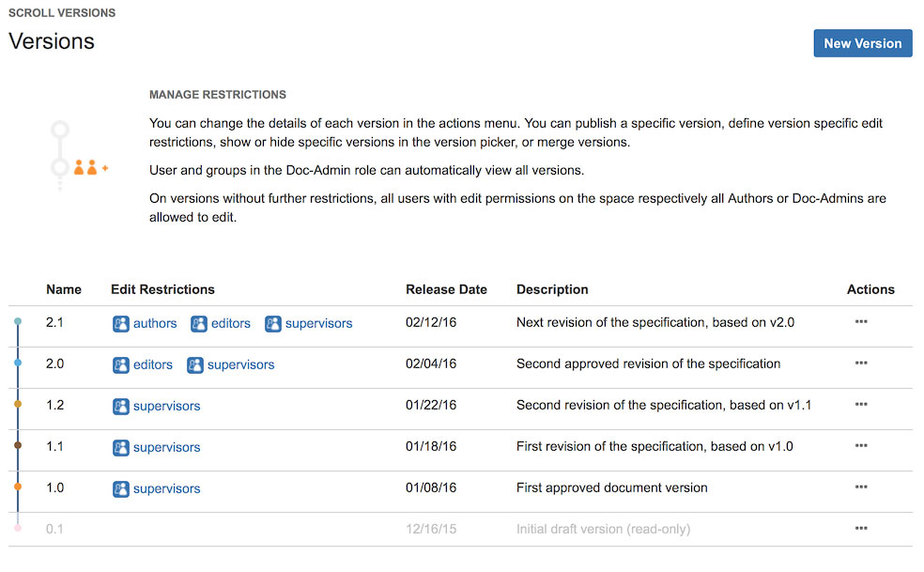Select version name 2.1
Viewport: 924px width, 572px height.
(54, 322)
